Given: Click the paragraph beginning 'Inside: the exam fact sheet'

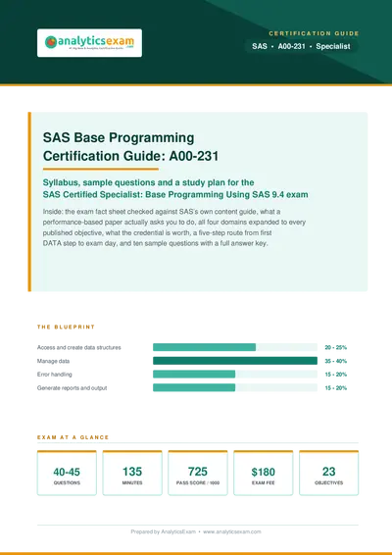Looking at the screenshot, I should pos(174,227).
